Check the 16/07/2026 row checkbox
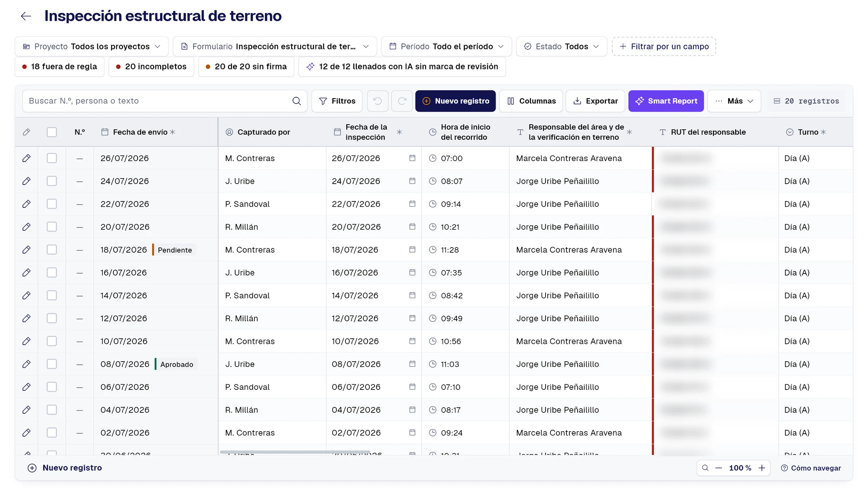Viewport: 868px width, 488px height. point(52,273)
